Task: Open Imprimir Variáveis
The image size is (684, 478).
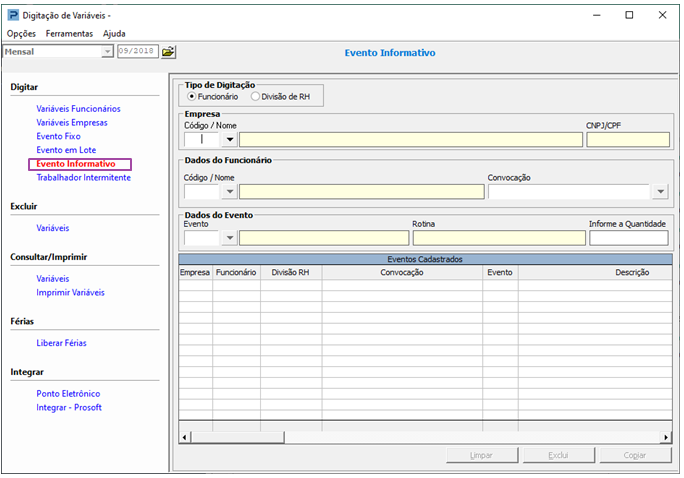Action: (x=71, y=293)
